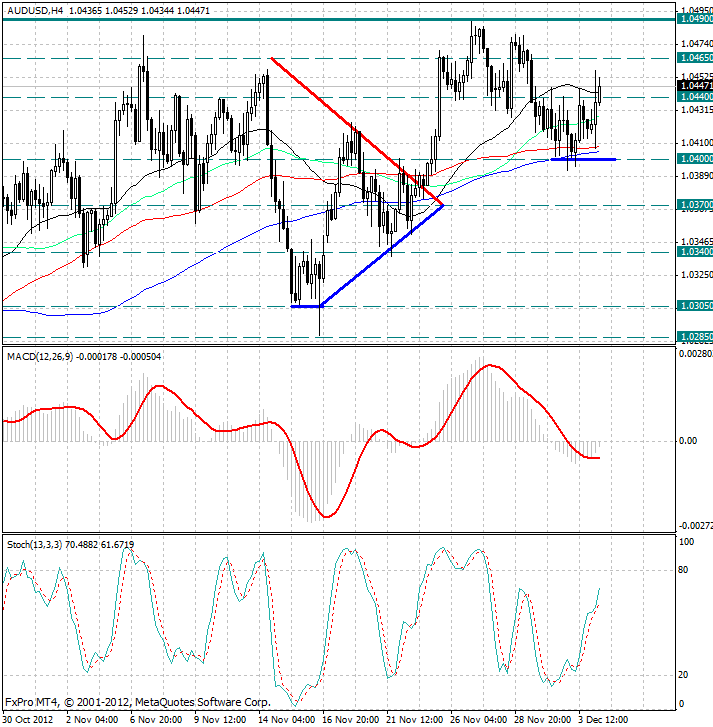
Task: Click the 1.0440 highlighted price level label
Action: [695, 96]
